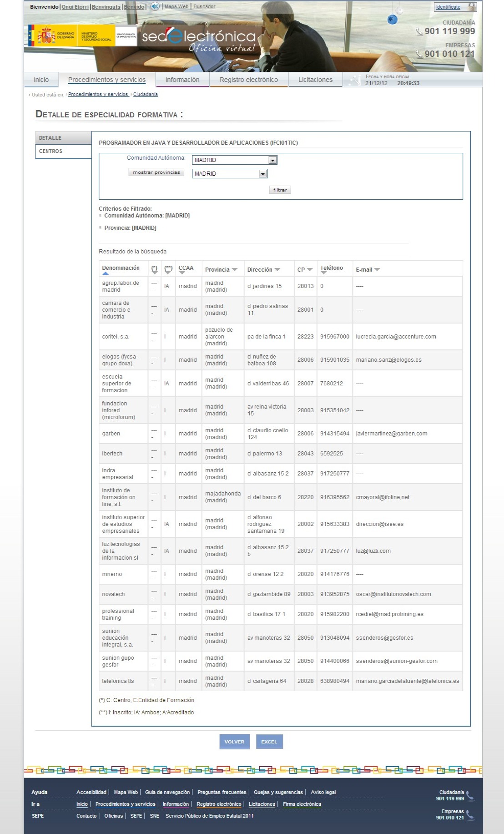The image size is (504, 834).
Task: Click the sede electrónica Oficina virtual logo
Action: coord(199,40)
